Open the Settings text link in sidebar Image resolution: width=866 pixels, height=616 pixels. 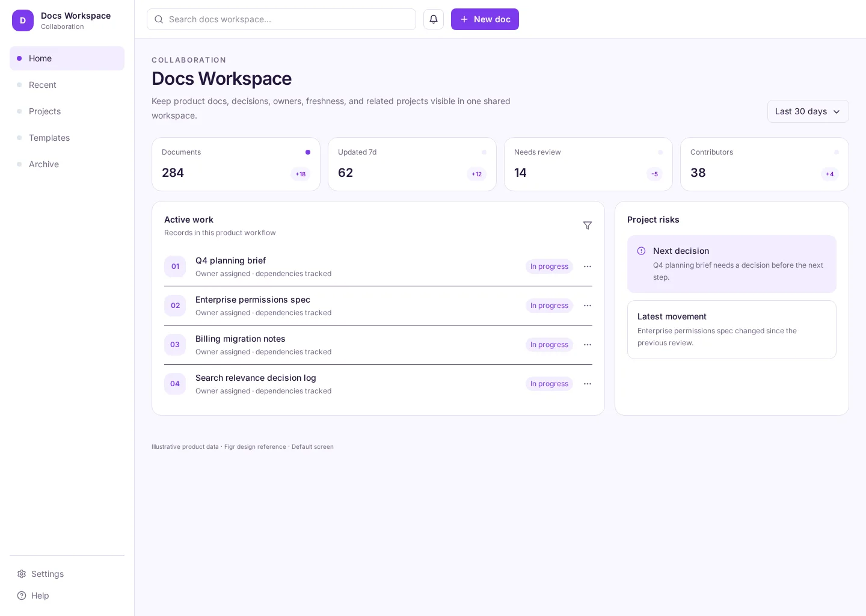pos(48,574)
